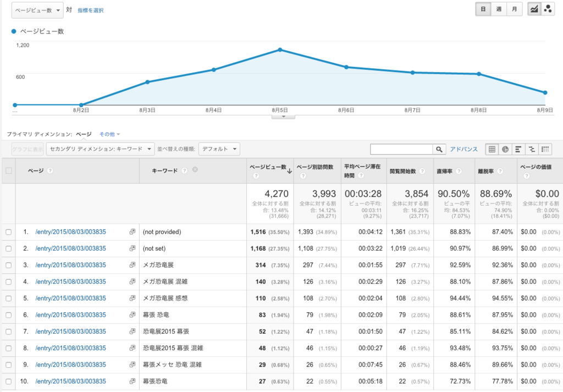Click the ページビュー数 blue legend dot
This screenshot has width=563, height=392.
pyautogui.click(x=14, y=31)
